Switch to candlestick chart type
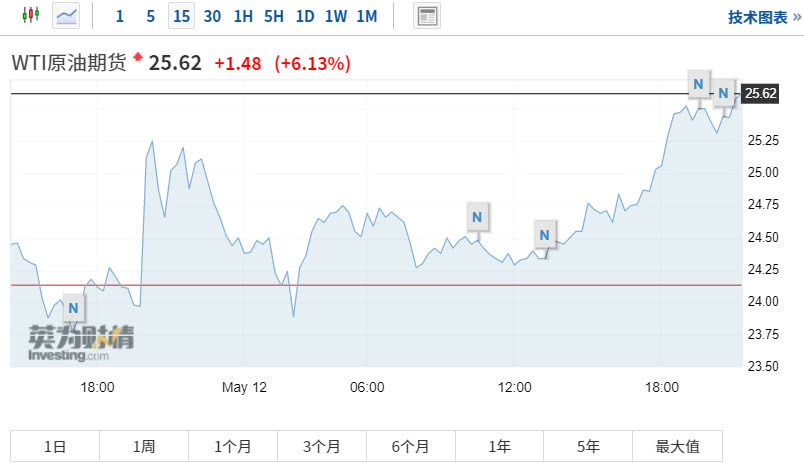This screenshot has width=804, height=473. [x=30, y=16]
